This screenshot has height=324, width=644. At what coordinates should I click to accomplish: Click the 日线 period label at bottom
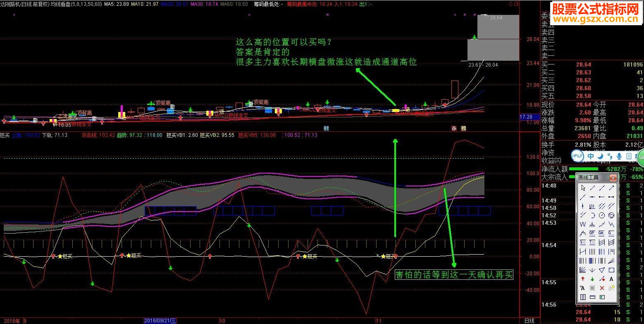(x=530, y=321)
